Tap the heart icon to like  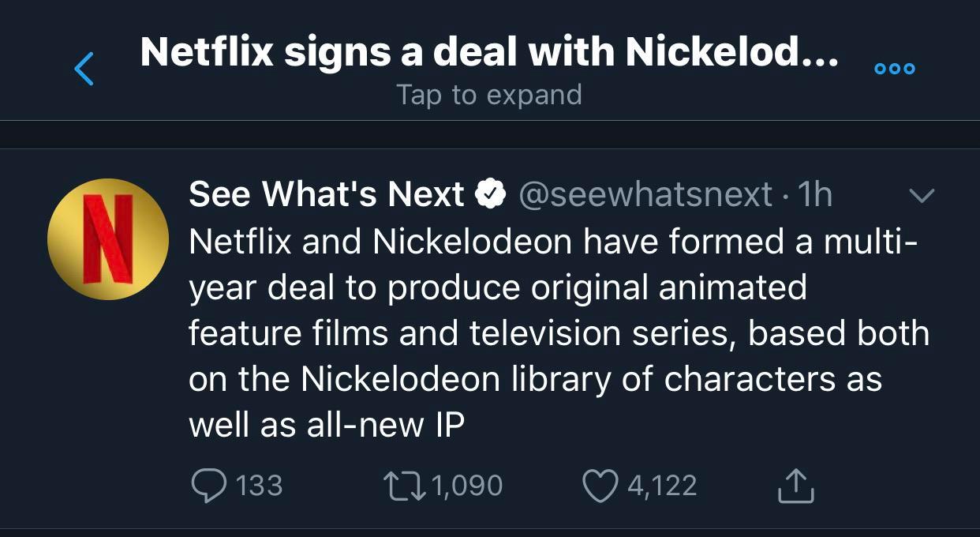tap(599, 486)
